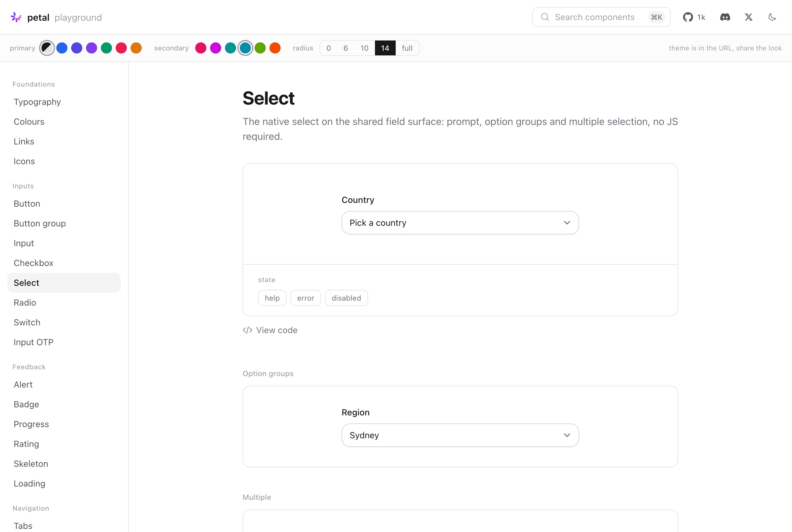Expand the View code section
The width and height of the screenshot is (792, 532).
click(x=270, y=330)
